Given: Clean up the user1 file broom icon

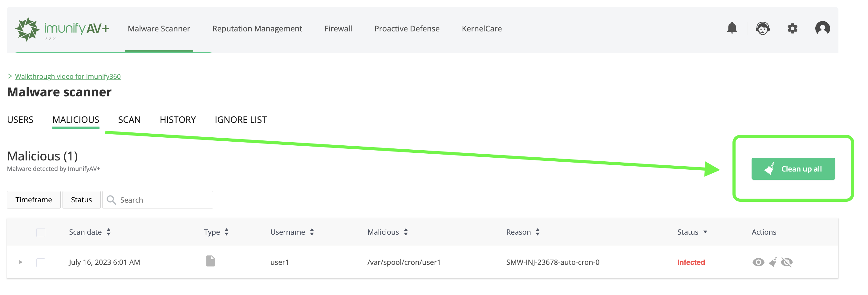Looking at the screenshot, I should (773, 262).
